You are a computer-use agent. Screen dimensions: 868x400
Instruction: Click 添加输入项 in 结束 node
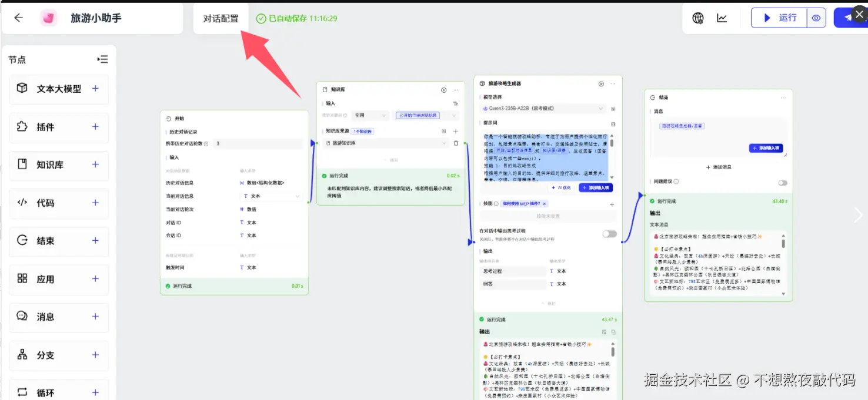(766, 148)
